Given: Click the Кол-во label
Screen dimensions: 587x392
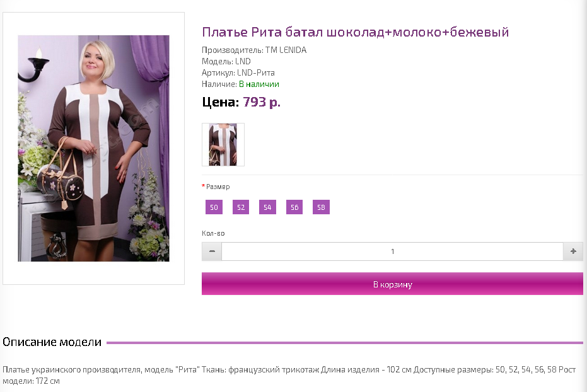Looking at the screenshot, I should point(213,233).
